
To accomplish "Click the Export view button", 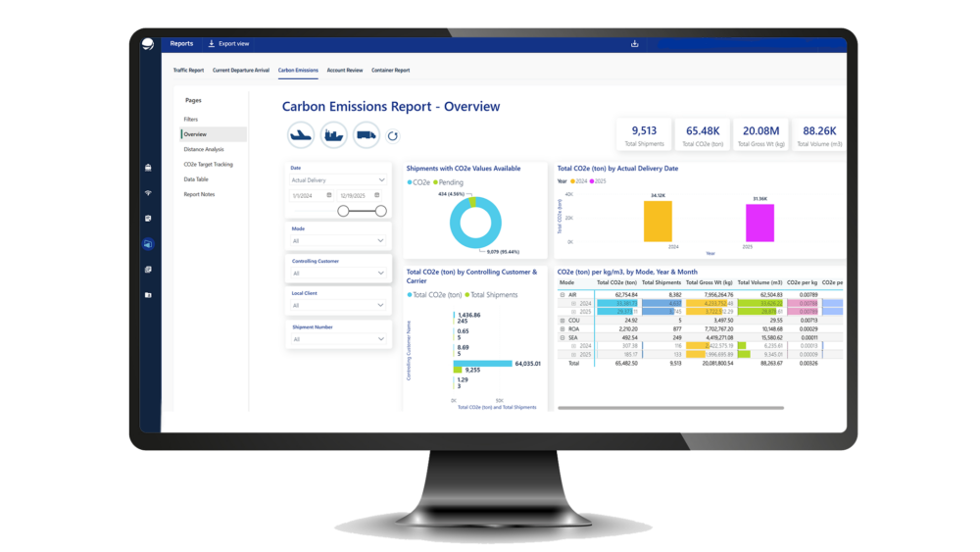I will coord(229,44).
